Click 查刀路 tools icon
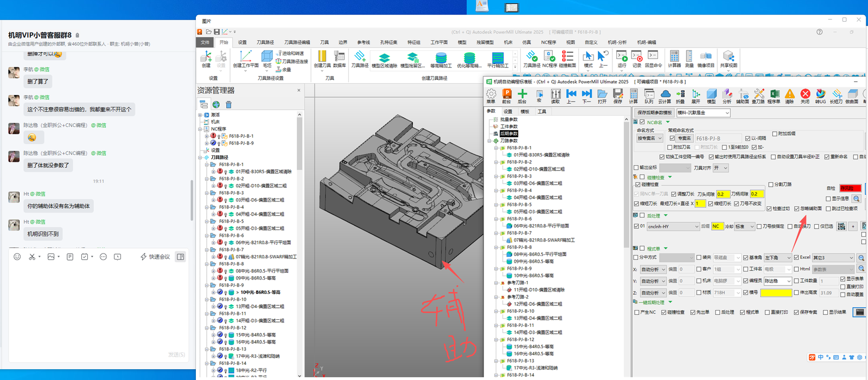This screenshot has height=380, width=868. point(758,94)
